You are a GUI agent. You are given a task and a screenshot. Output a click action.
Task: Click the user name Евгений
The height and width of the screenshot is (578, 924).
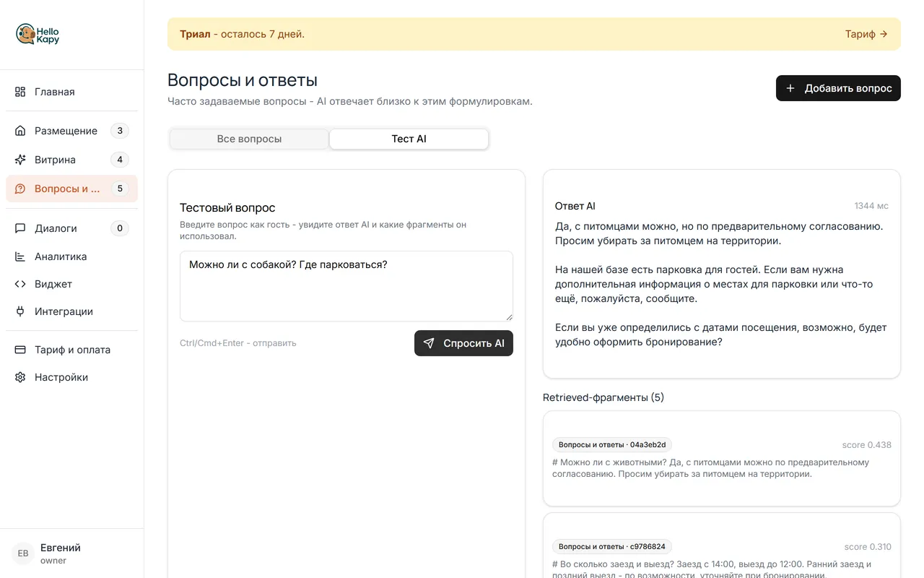point(61,548)
